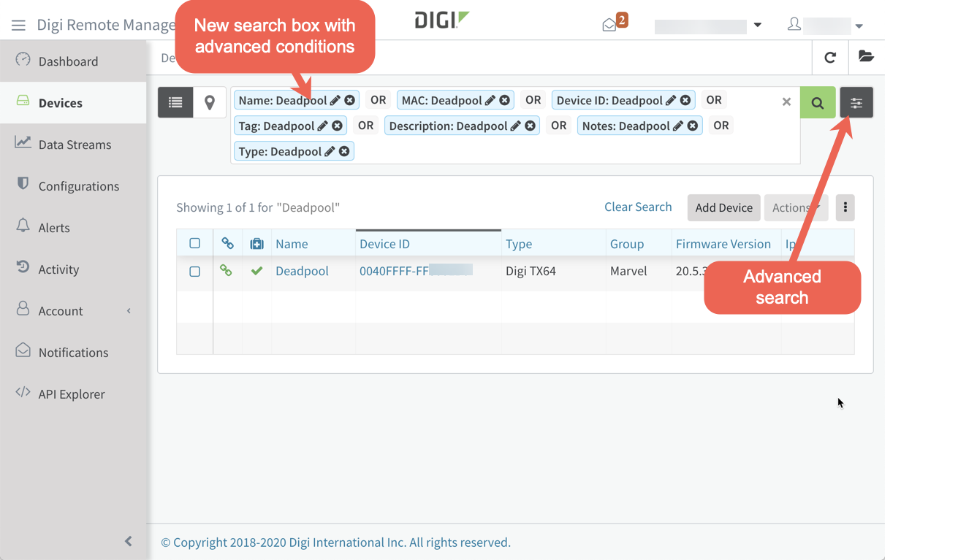Edit the MAC: Deadpool condition

pyautogui.click(x=490, y=100)
